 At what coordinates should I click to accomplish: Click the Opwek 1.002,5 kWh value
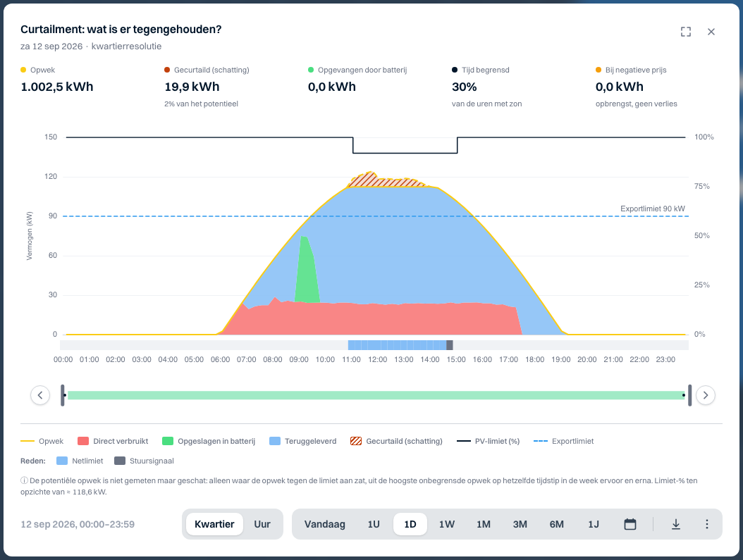click(57, 87)
